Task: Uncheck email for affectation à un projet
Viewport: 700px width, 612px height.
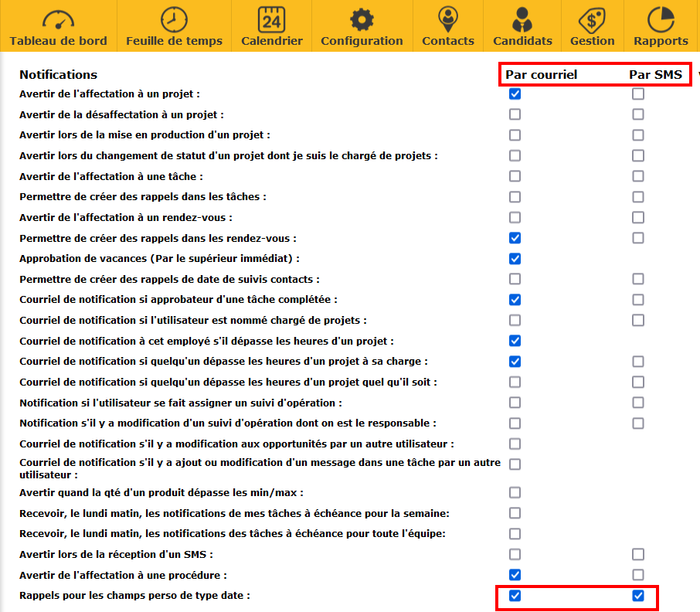Action: tap(515, 94)
